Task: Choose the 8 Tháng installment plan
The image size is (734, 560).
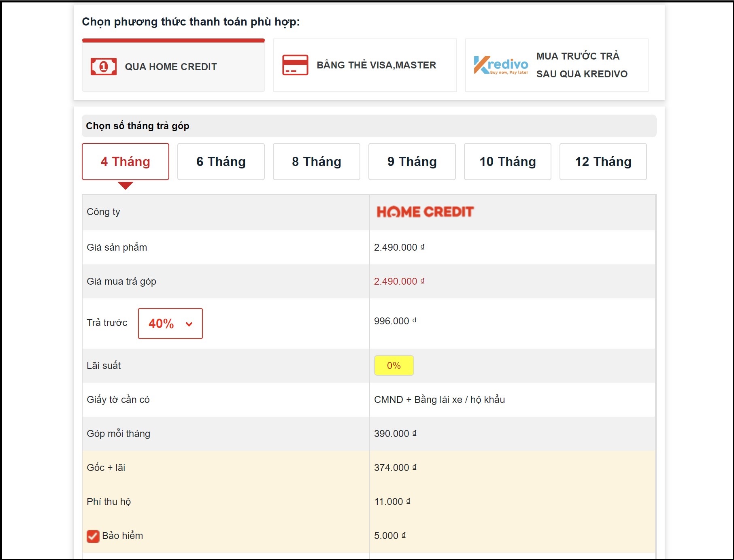Action: [317, 162]
